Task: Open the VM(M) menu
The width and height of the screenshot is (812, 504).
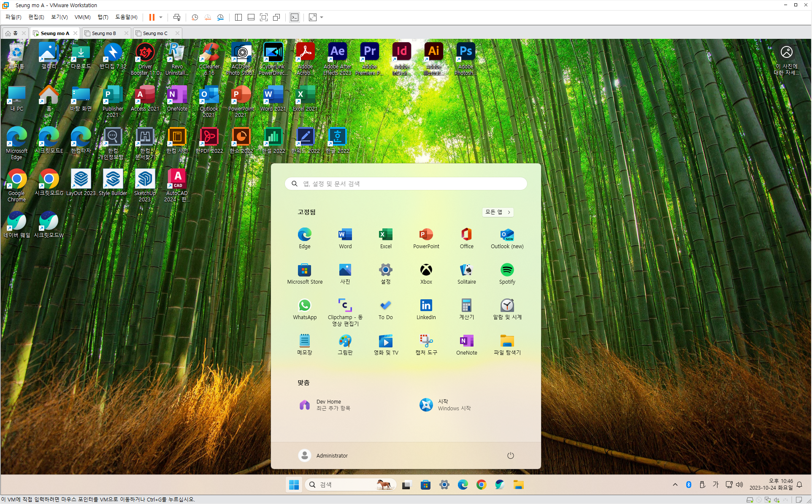Action: (82, 17)
